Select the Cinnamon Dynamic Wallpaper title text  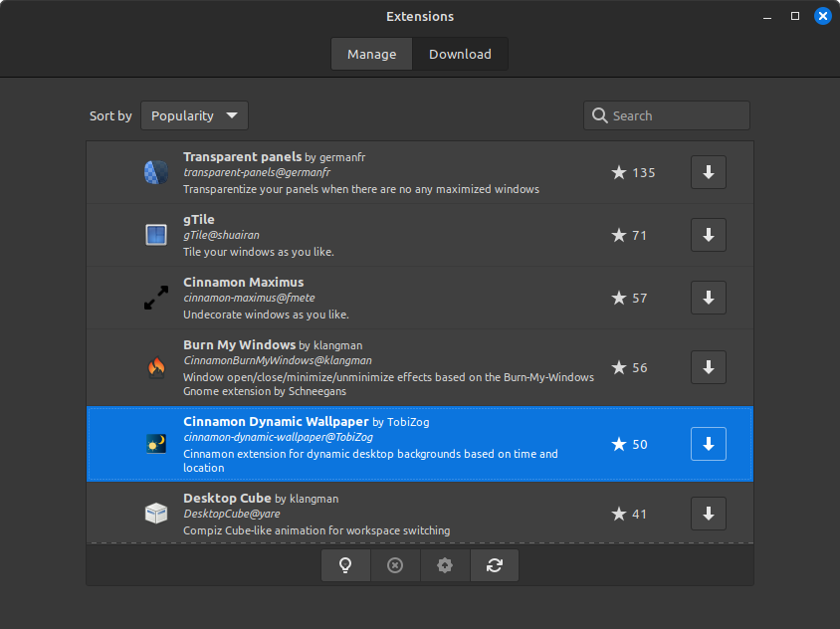[x=276, y=422]
